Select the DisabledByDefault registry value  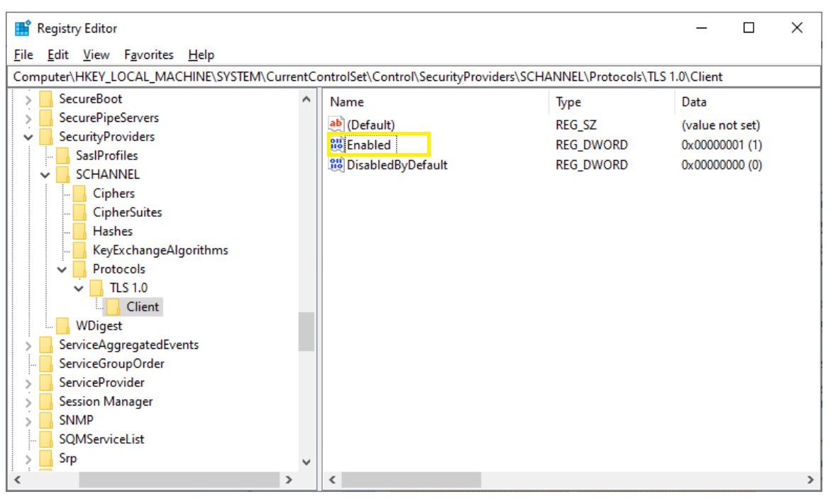[x=397, y=165]
